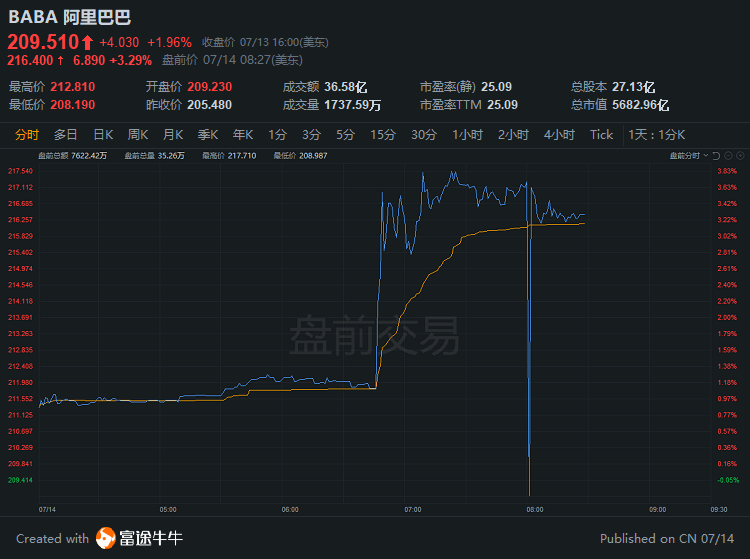This screenshot has height=559, width=750.
Task: Choose the 30分 interval tab
Action: pyautogui.click(x=424, y=135)
